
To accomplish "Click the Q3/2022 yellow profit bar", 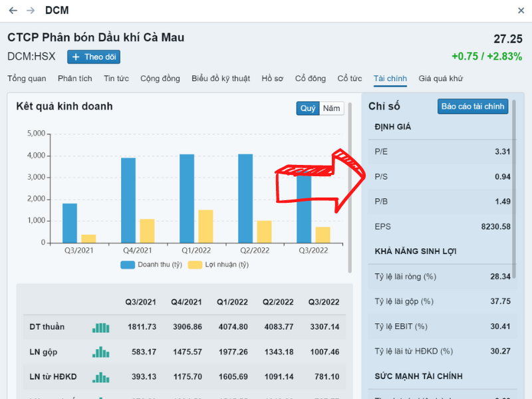I will click(x=323, y=235).
